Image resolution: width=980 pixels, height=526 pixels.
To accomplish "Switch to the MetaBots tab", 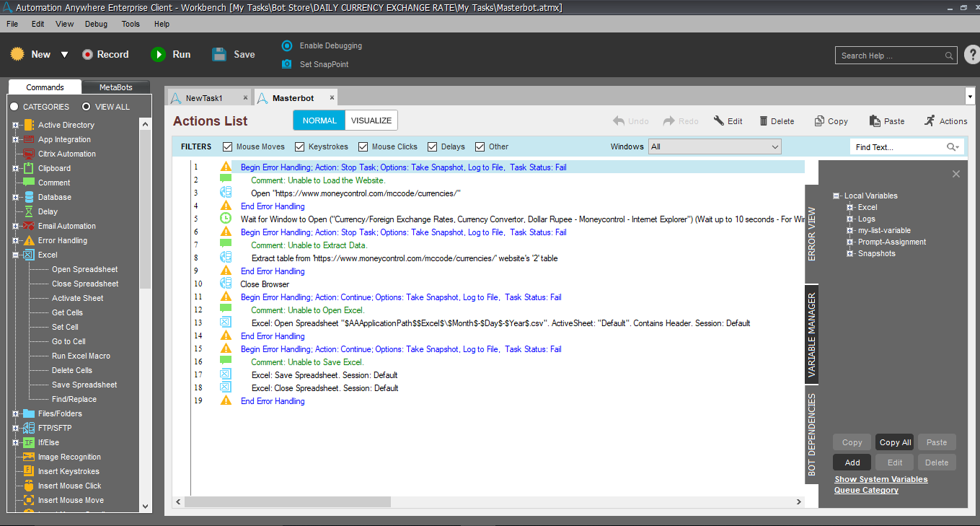I will click(115, 87).
